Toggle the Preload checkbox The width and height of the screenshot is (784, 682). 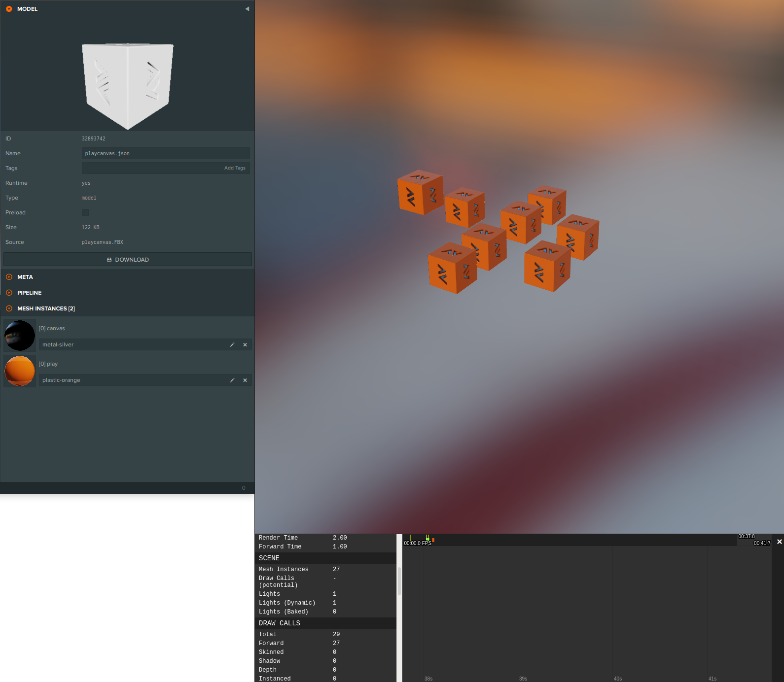pyautogui.click(x=85, y=212)
